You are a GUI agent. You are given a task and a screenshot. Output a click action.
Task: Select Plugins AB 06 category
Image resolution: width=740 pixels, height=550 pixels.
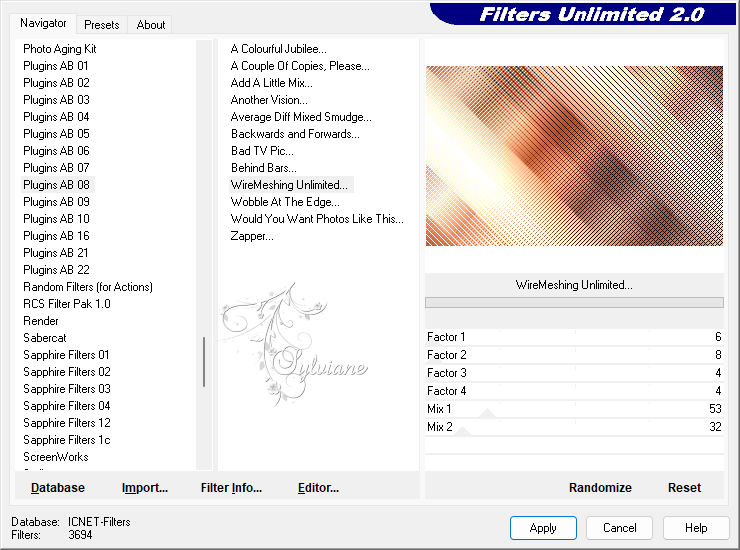click(x=56, y=151)
